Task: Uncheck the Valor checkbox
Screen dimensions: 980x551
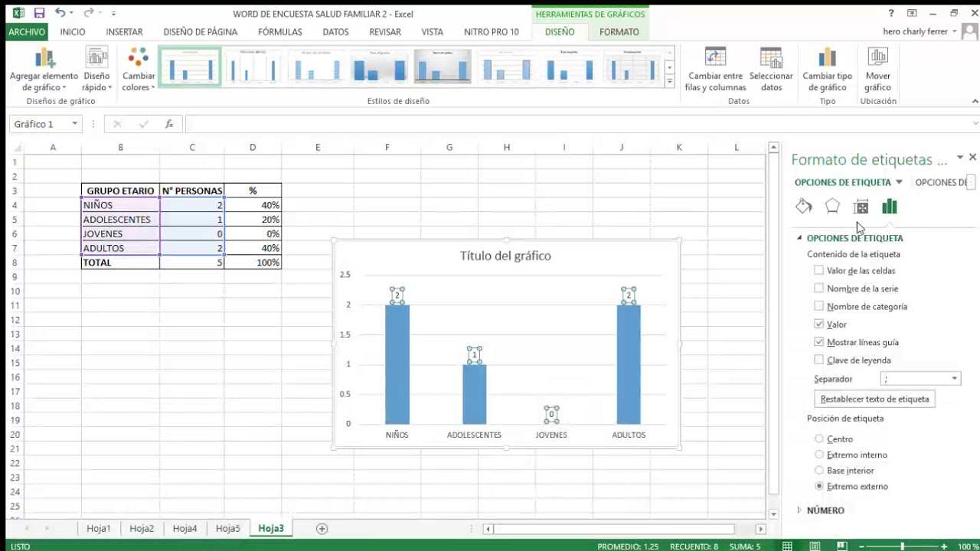Action: (819, 324)
